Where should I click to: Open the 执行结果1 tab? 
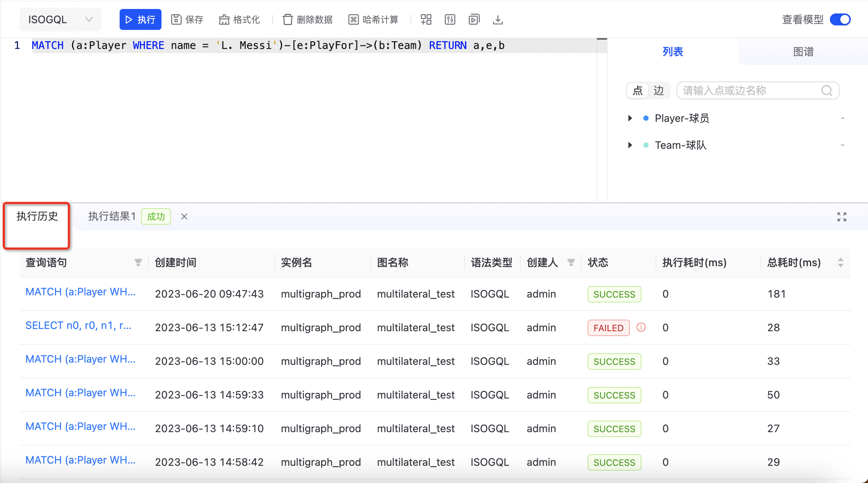112,216
